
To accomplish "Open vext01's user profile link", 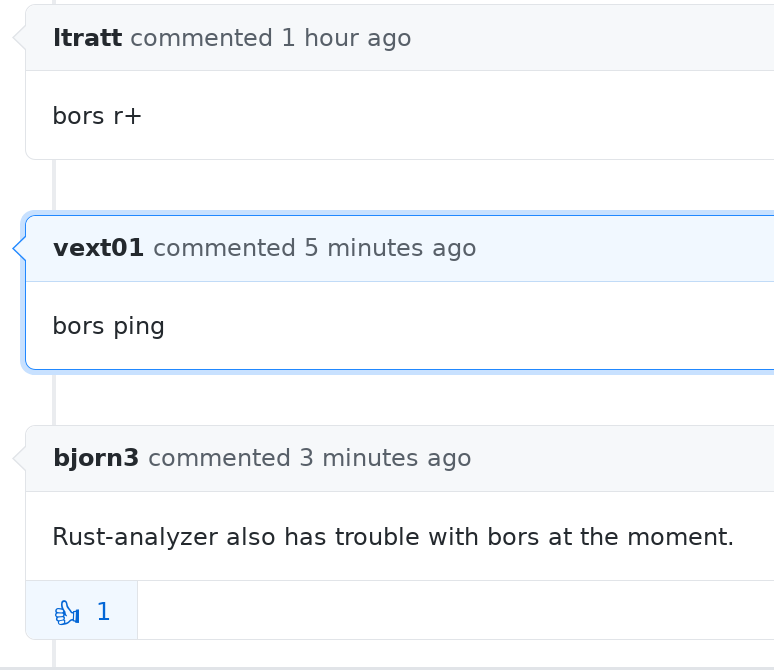I will pyautogui.click(x=98, y=248).
